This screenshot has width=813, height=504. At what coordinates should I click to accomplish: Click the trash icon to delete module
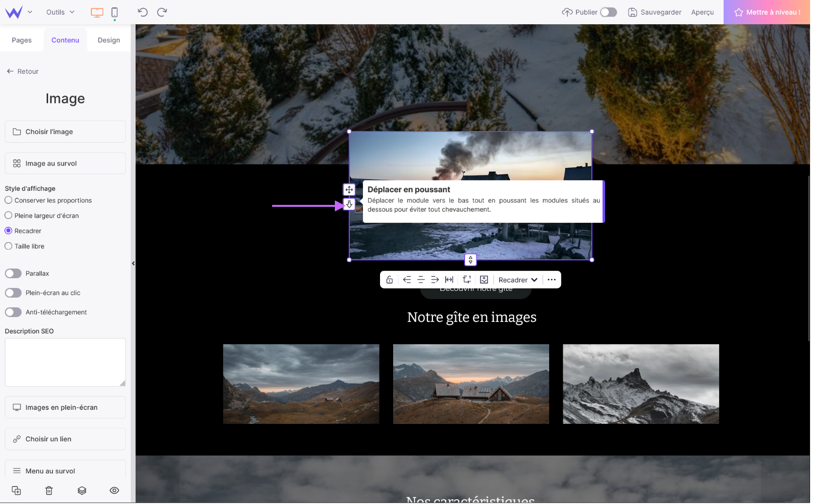coord(49,491)
